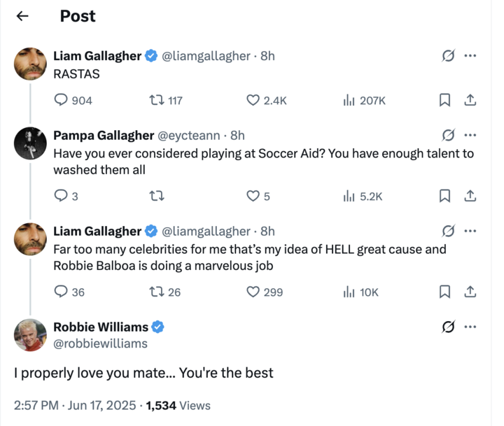The image size is (504, 426).
Task: Reply to Liam's Robbie Balboa post
Action: [x=61, y=292]
